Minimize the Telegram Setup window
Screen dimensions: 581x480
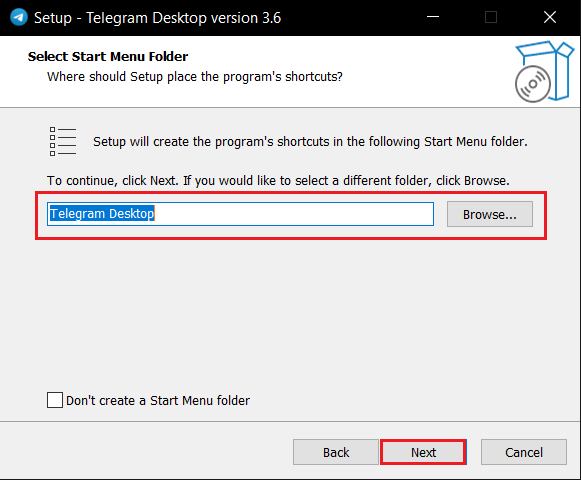[x=433, y=17]
